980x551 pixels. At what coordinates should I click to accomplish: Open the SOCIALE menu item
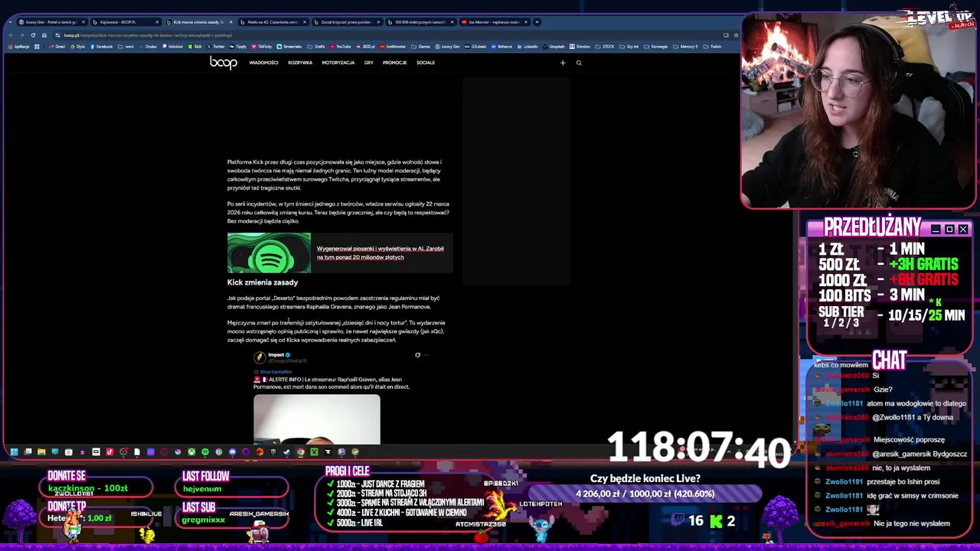426,63
